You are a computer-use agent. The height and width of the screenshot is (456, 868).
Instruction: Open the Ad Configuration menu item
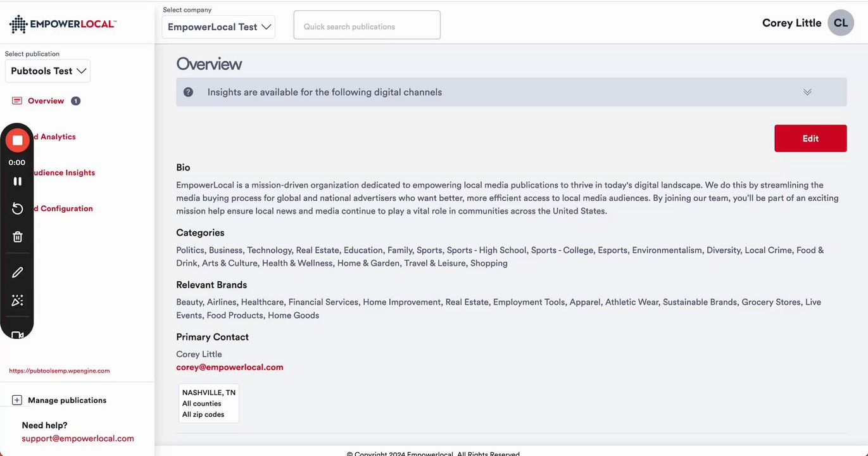coord(64,208)
